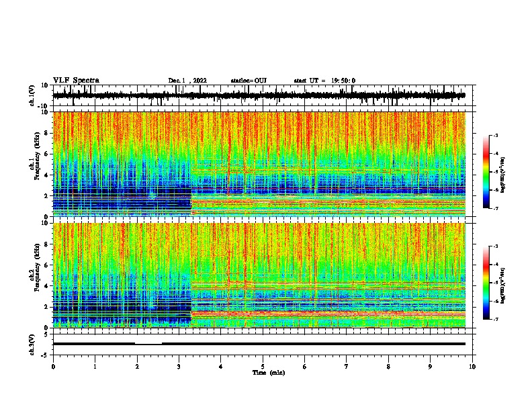Click the ch.1 colorbar log(PSD) label
532x411 pixels.
coord(502,175)
